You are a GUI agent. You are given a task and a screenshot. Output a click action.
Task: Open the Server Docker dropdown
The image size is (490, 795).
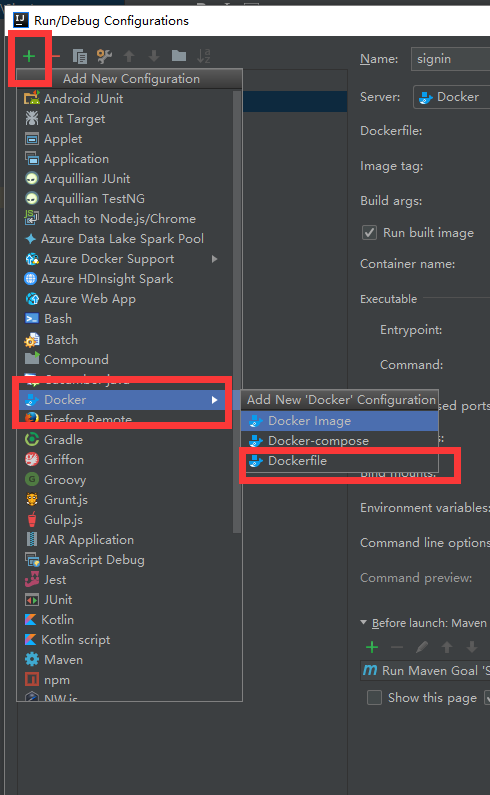point(451,97)
